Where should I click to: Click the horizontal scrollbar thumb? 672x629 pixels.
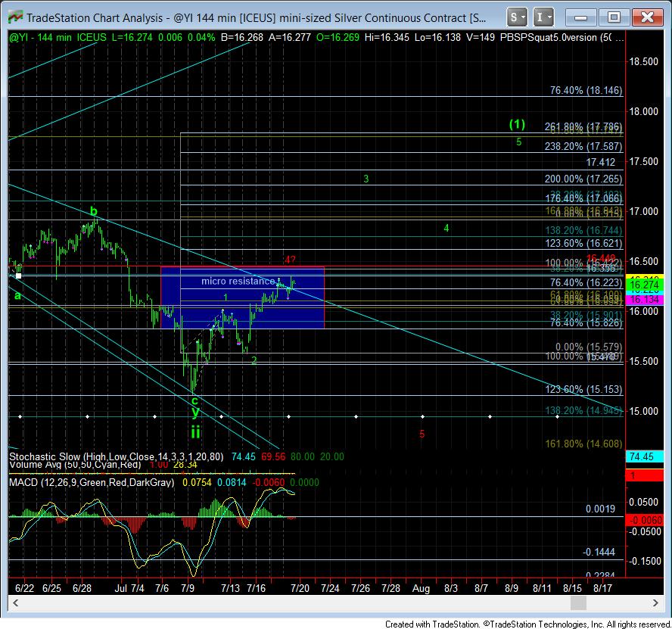point(578,603)
